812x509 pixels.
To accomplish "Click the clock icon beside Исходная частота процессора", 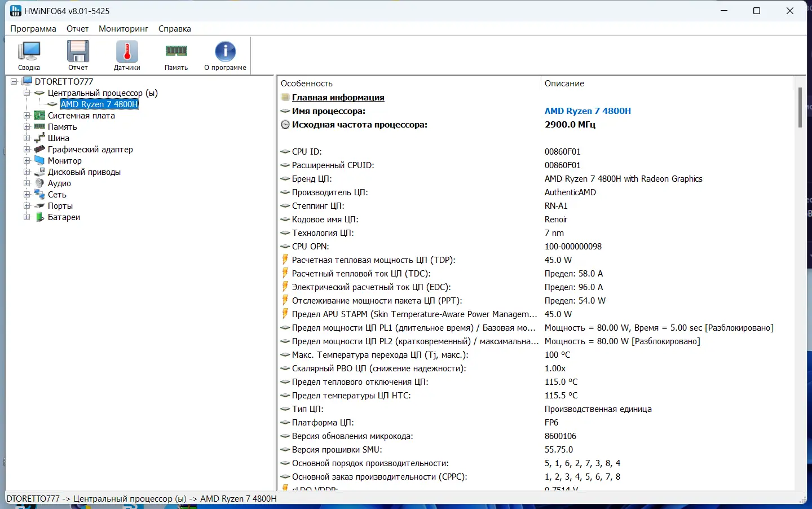I will pyautogui.click(x=285, y=125).
